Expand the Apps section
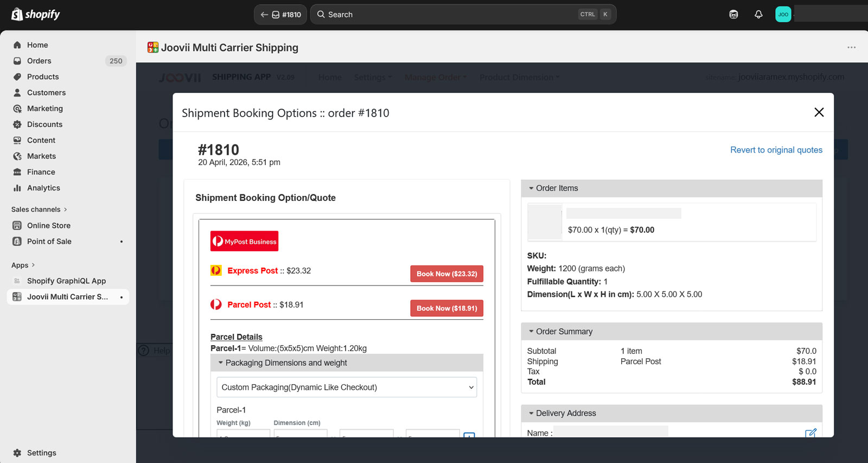 coord(23,265)
